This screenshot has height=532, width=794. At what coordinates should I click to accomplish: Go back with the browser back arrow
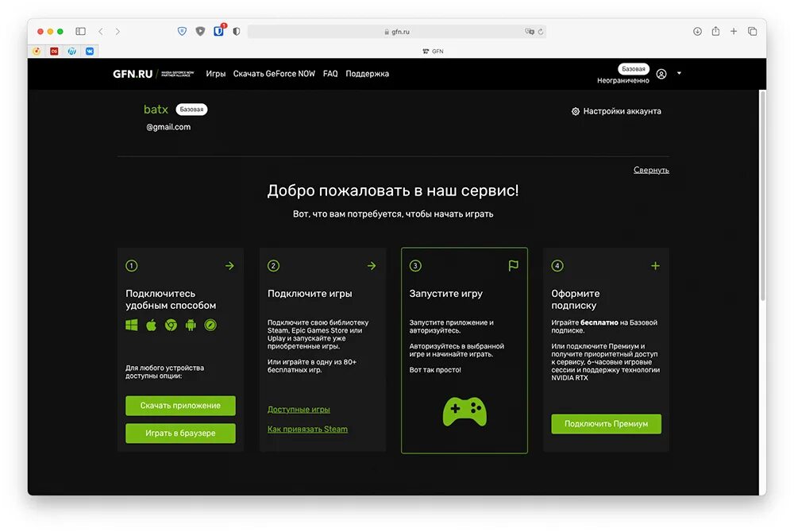tap(101, 32)
